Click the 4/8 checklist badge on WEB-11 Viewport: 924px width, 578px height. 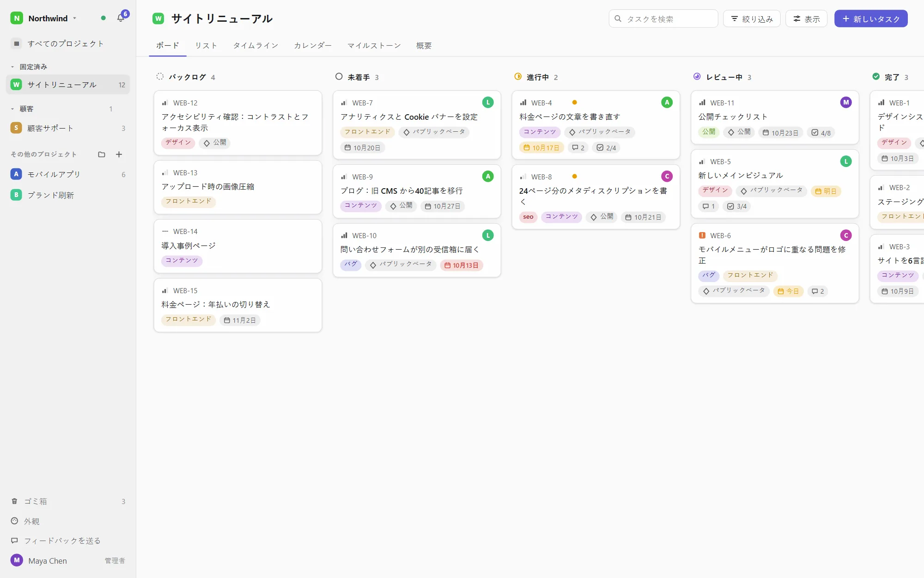(x=821, y=133)
